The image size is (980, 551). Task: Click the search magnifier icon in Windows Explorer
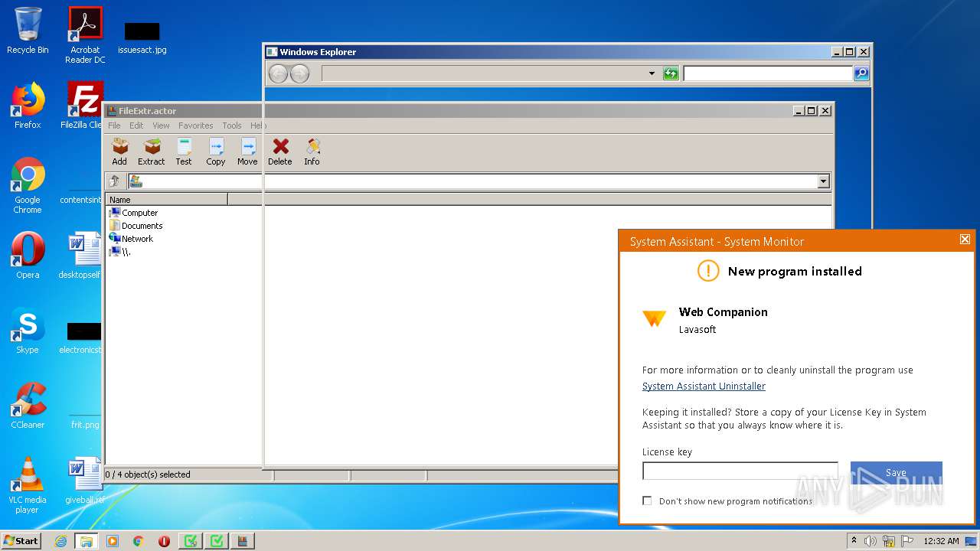coord(861,73)
